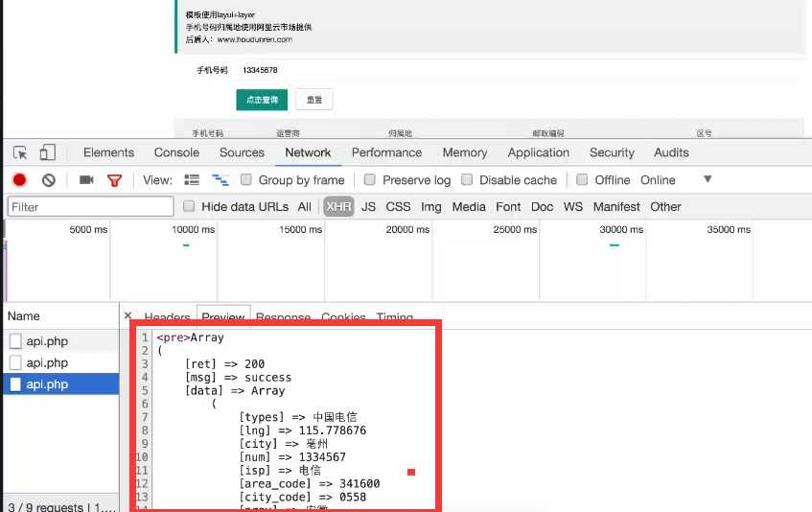Click the request marker near 10000 ms

(x=186, y=244)
